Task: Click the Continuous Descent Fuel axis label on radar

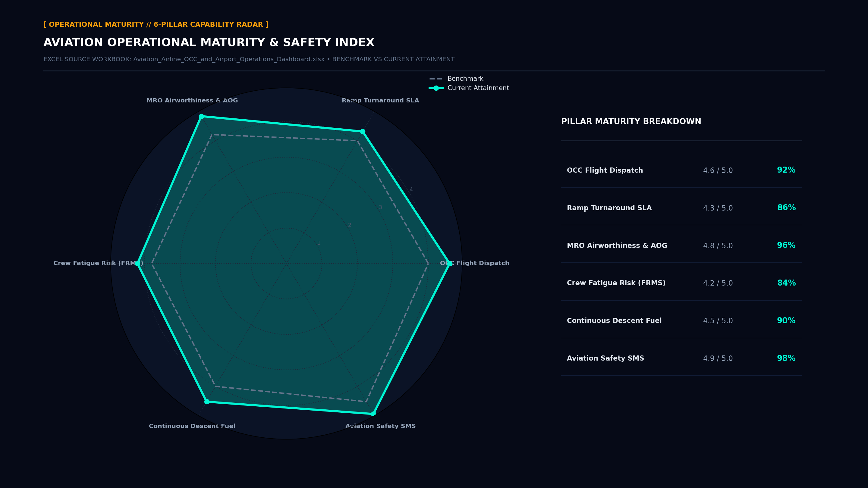Action: coord(192,426)
